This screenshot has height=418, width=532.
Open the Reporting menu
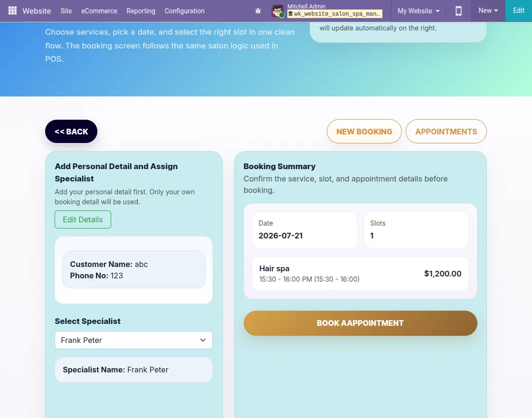coord(141,11)
